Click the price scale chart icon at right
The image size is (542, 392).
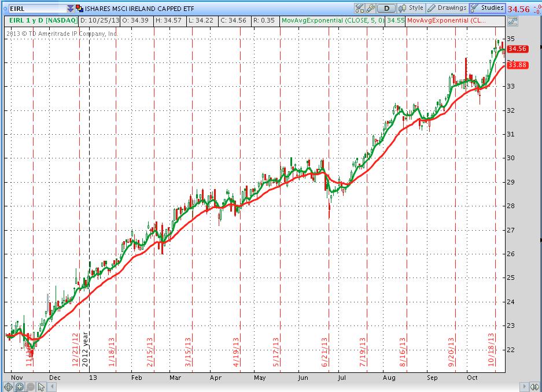point(512,21)
